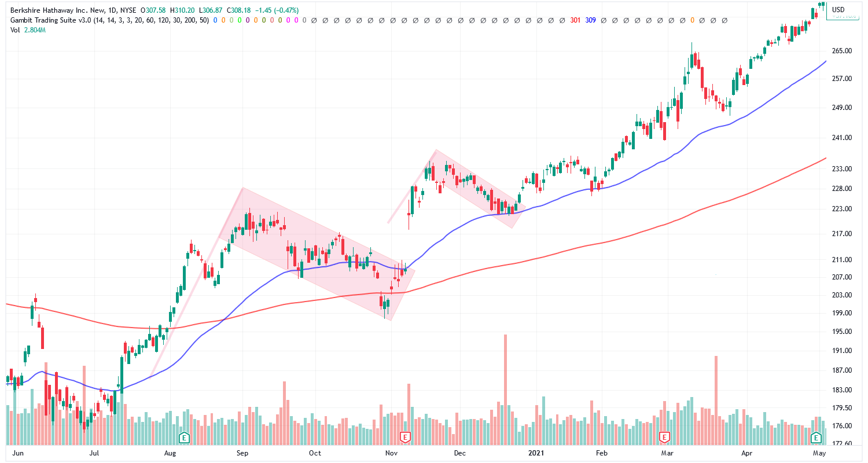This screenshot has height=463, width=868.
Task: Click the blue 309 indicator value
Action: [590, 20]
